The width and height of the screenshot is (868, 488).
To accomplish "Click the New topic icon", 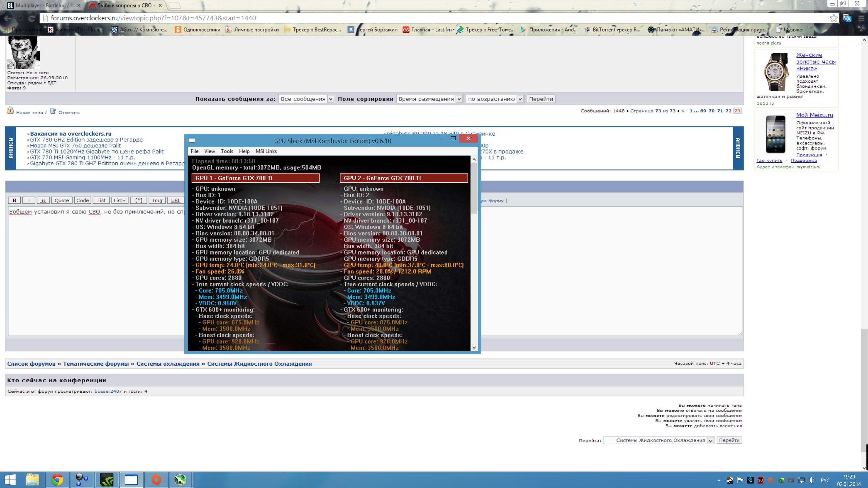I will tap(10, 110).
